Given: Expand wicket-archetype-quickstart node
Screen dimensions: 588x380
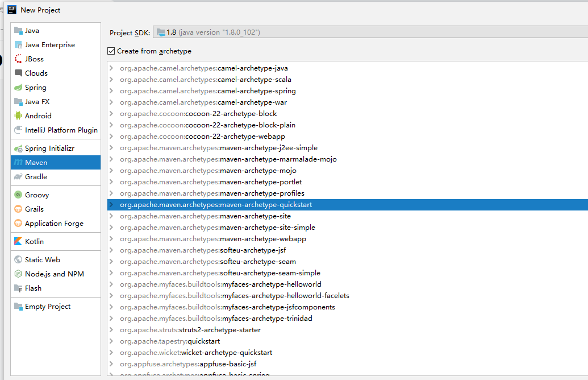Looking at the screenshot, I should coord(111,352).
